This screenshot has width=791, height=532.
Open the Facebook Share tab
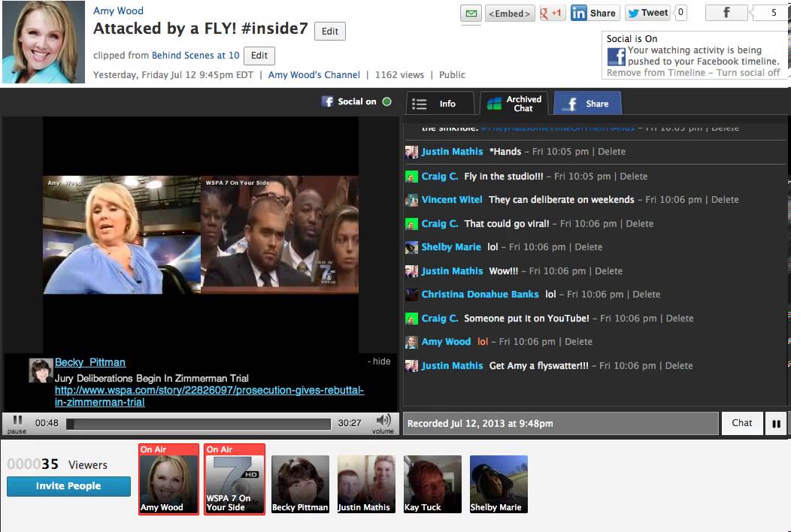(587, 104)
